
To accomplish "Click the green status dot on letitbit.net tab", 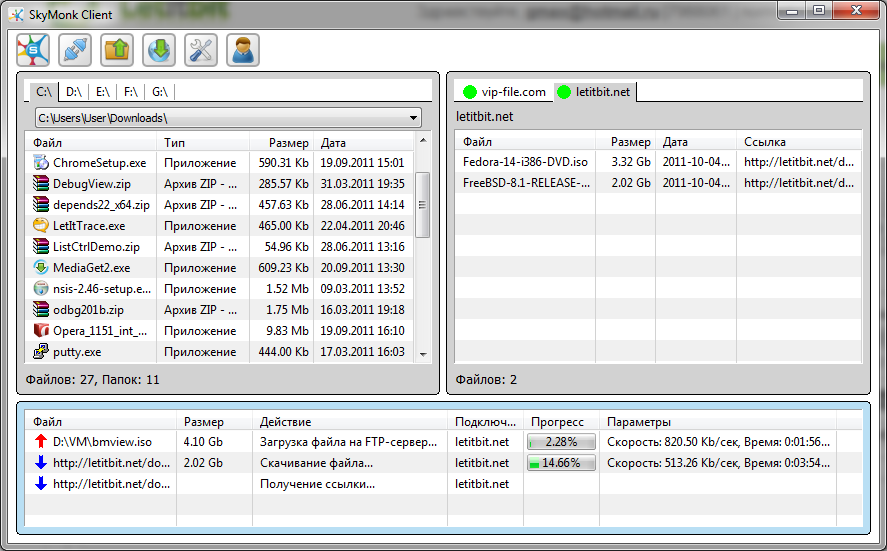I will coord(564,92).
